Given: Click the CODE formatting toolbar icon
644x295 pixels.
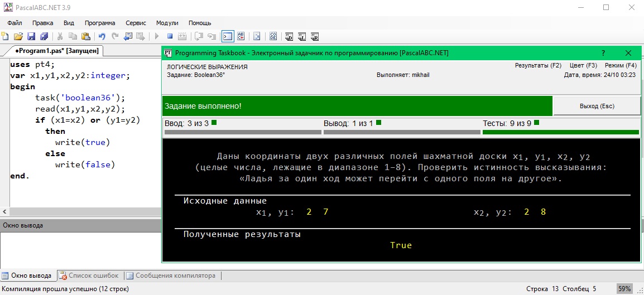Looking at the screenshot, I should [273, 37].
